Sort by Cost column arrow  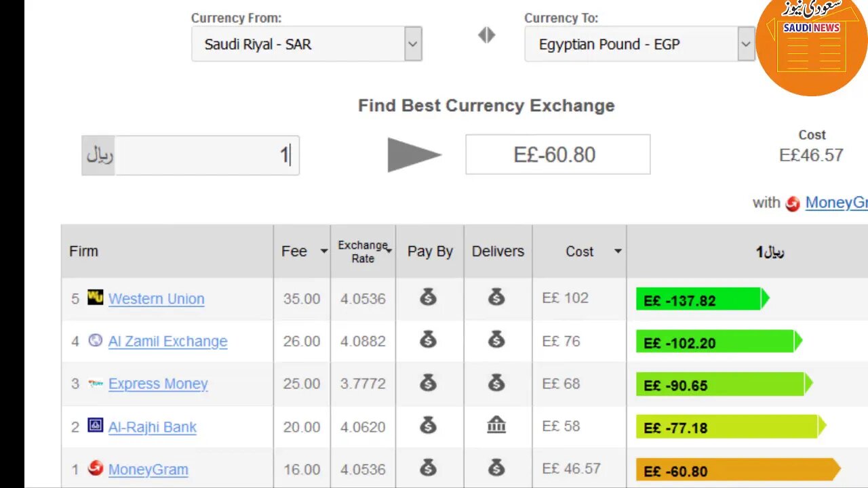617,251
